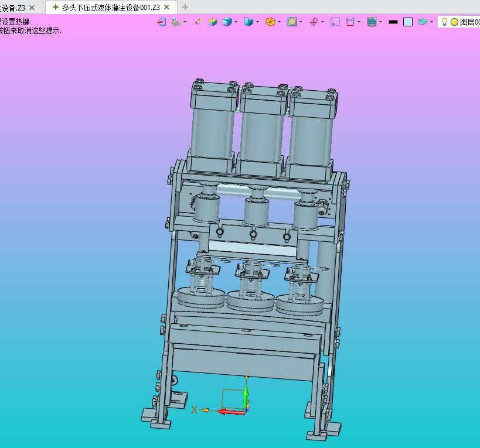Click the yellow circle layer icon
480x448 pixels.
tap(454, 22)
